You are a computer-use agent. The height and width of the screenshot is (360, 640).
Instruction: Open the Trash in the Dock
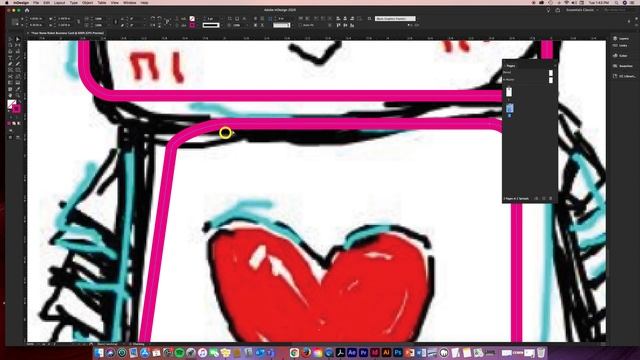click(x=541, y=352)
